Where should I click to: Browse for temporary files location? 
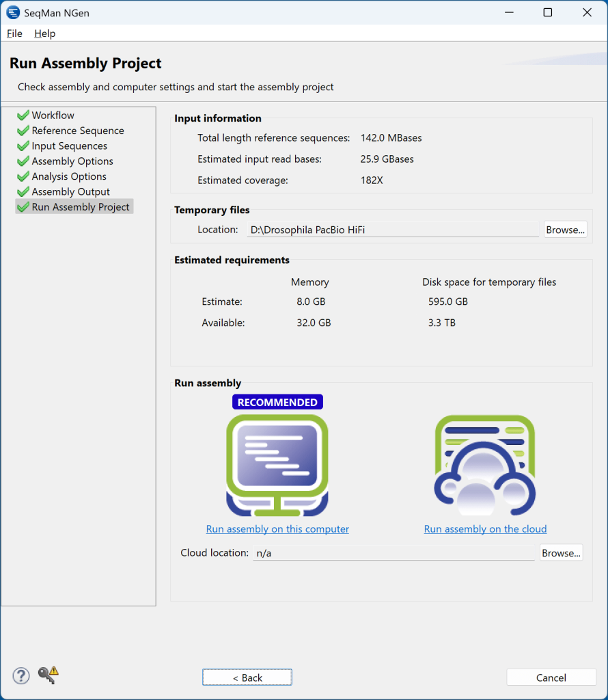[565, 230]
